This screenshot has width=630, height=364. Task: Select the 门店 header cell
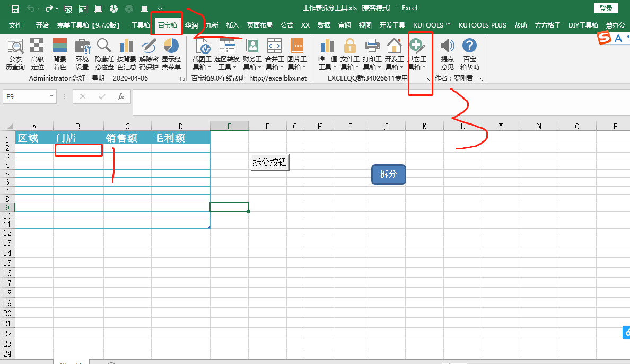pos(78,138)
